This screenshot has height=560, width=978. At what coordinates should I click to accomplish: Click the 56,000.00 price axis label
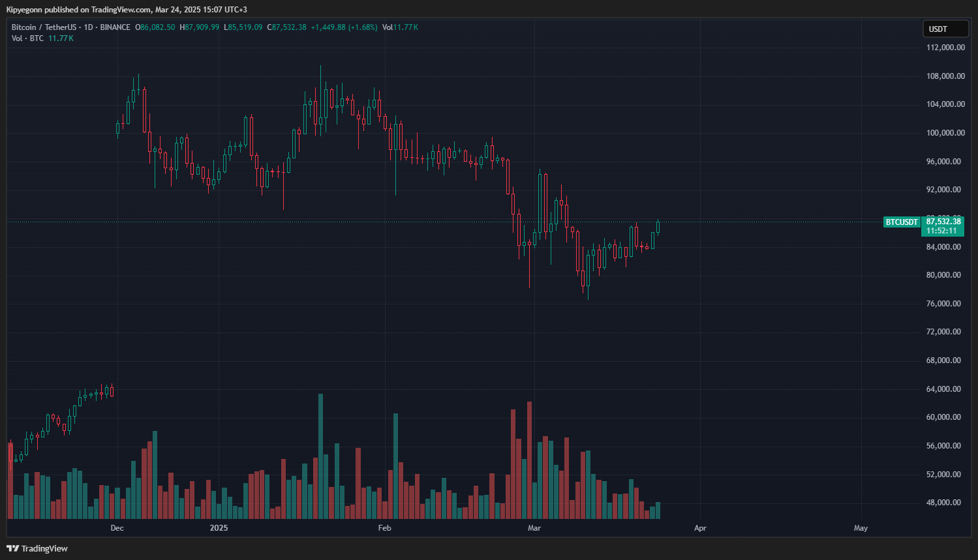click(x=943, y=446)
